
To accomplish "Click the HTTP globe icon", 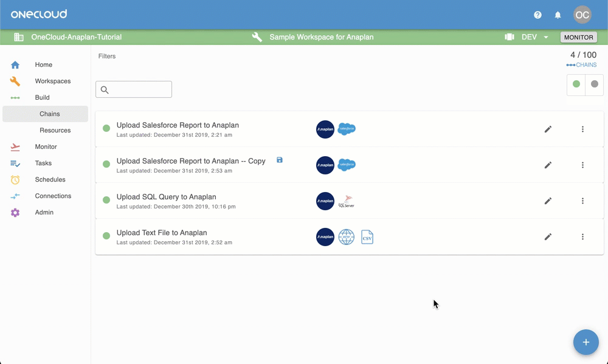I will coord(347,237).
